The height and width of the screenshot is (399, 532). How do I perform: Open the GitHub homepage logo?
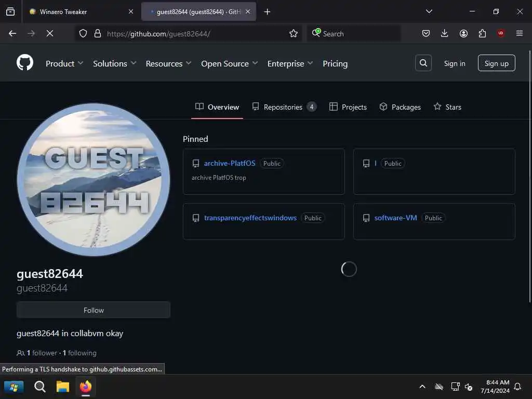click(x=25, y=63)
